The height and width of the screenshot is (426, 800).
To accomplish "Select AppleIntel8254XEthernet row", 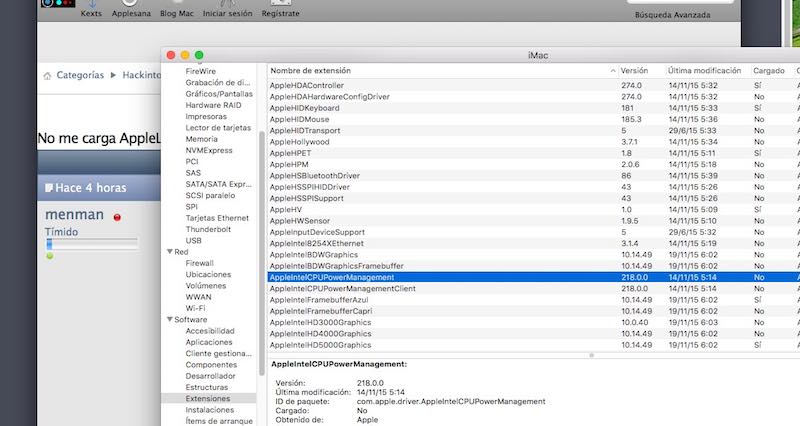I will [x=533, y=243].
